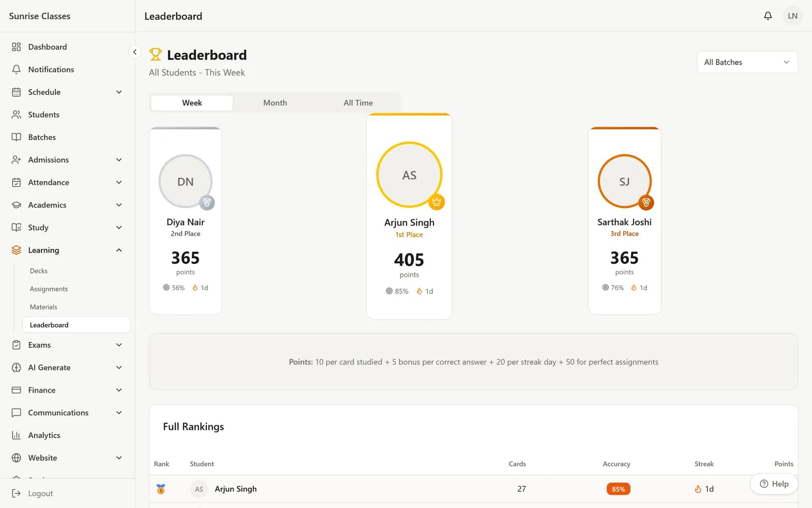Open Decks under Learning
Screen dimensions: 812x508
(39, 271)
